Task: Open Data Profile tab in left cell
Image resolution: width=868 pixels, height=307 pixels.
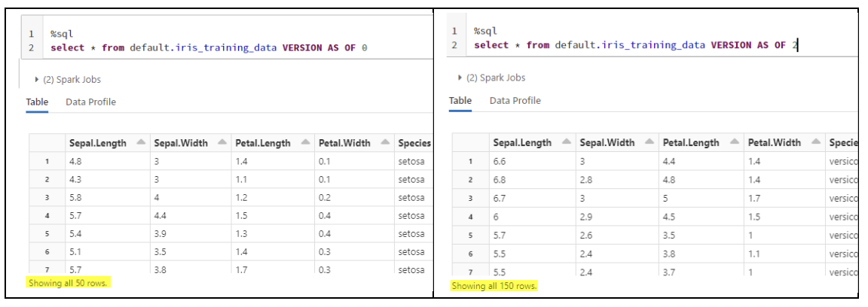Action: (x=90, y=102)
